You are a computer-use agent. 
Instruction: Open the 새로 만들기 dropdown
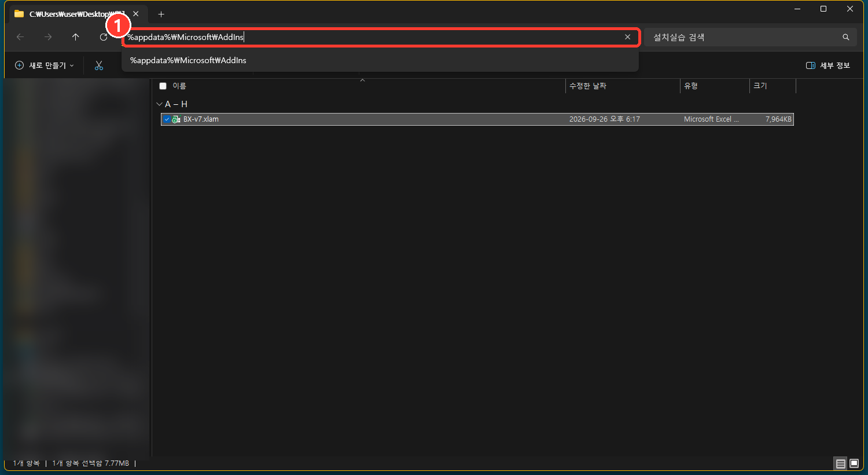[x=45, y=65]
